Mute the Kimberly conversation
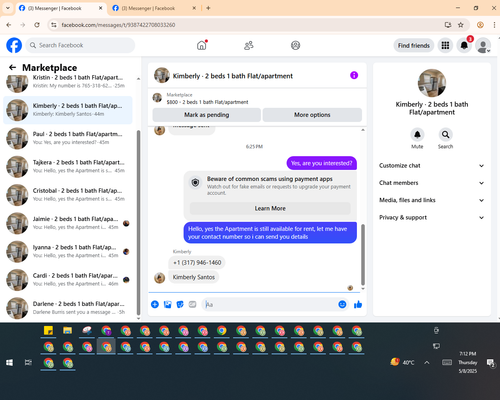Image resolution: width=500 pixels, height=400 pixels. point(417,135)
